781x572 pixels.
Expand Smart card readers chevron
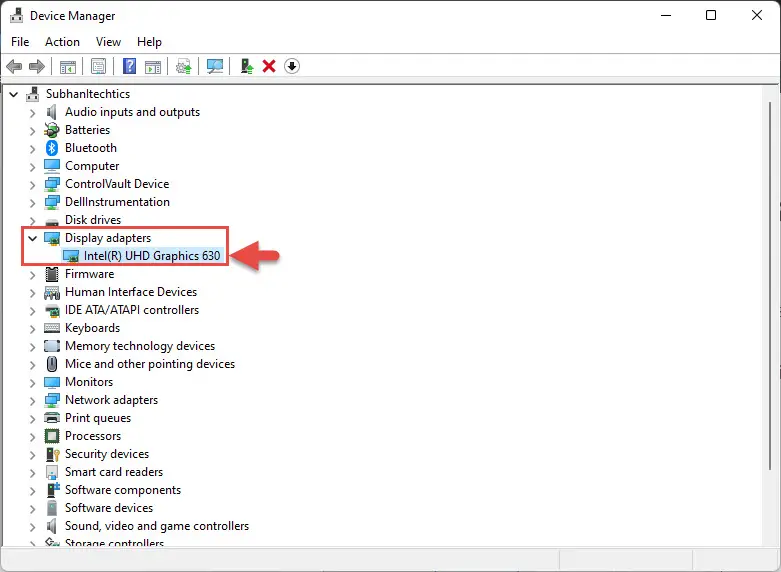click(32, 473)
